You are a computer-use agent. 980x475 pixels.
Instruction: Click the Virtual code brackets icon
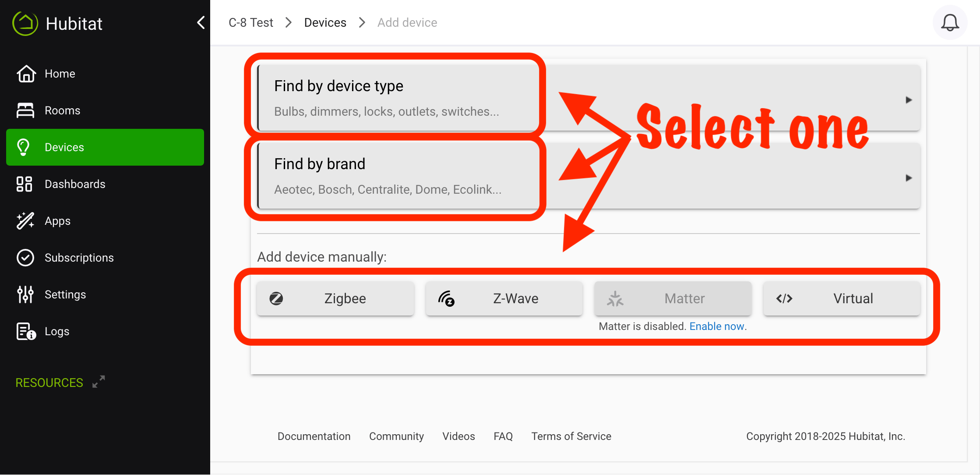(784, 298)
